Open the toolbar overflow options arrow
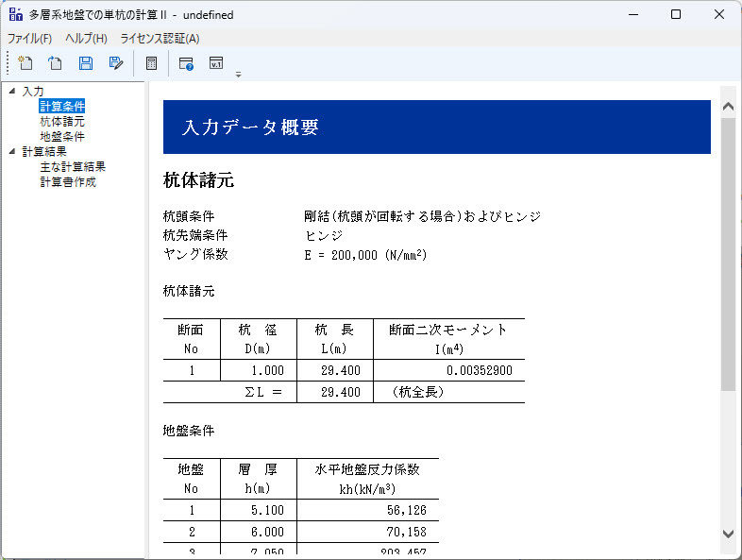 239,74
